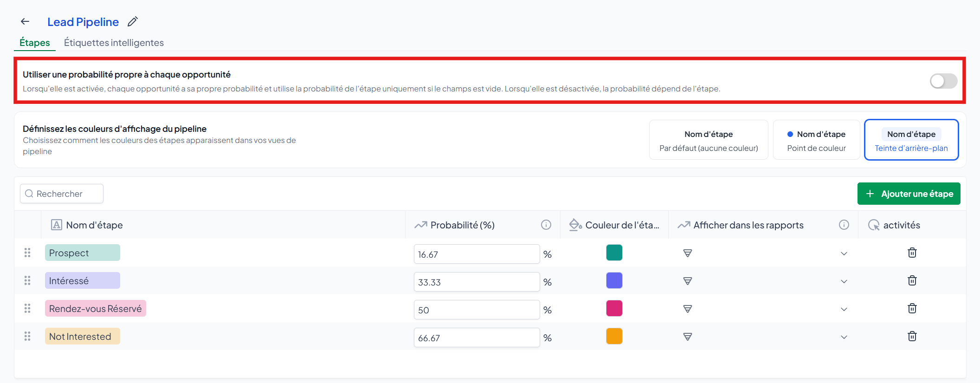Go back using the left arrow
The width and height of the screenshot is (980, 383).
pos(25,21)
